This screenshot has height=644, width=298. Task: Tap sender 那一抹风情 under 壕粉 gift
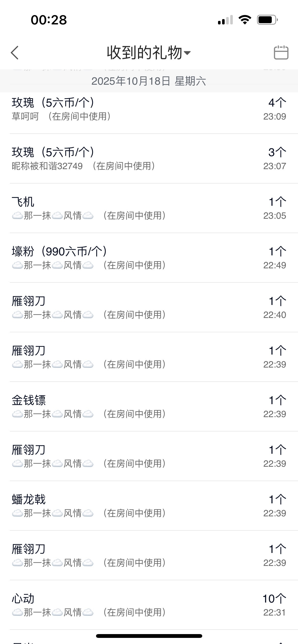[x=53, y=265]
